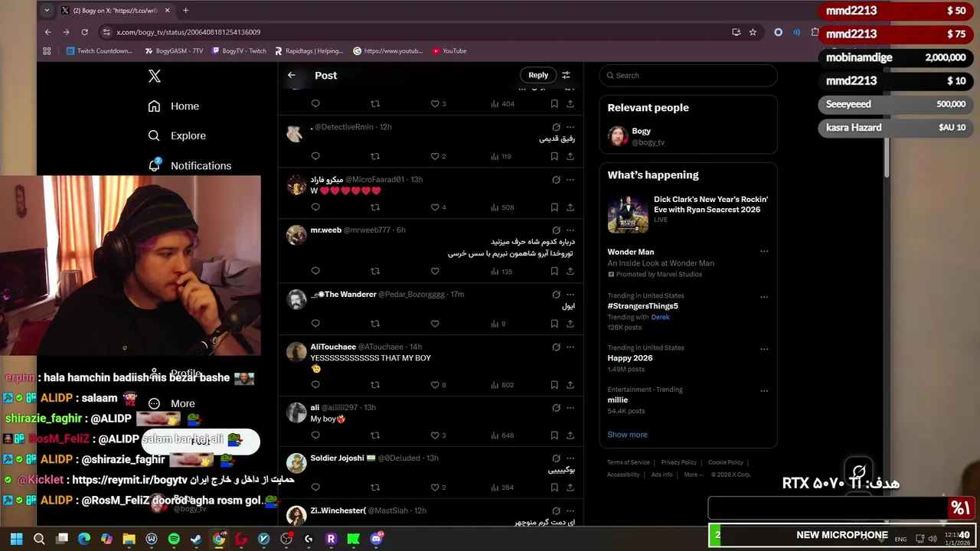Open more options on MicroFaarad01's post
The image size is (980, 551).
pos(570,180)
